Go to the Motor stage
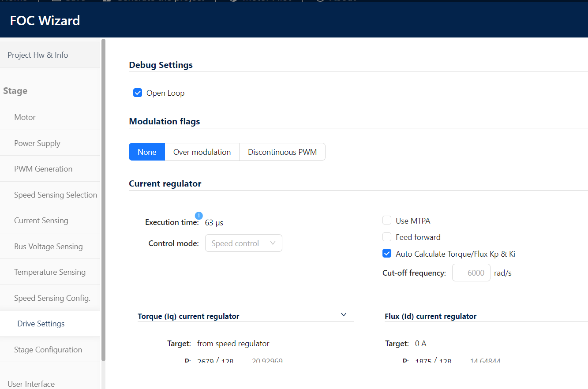This screenshot has width=588, height=389. click(25, 117)
